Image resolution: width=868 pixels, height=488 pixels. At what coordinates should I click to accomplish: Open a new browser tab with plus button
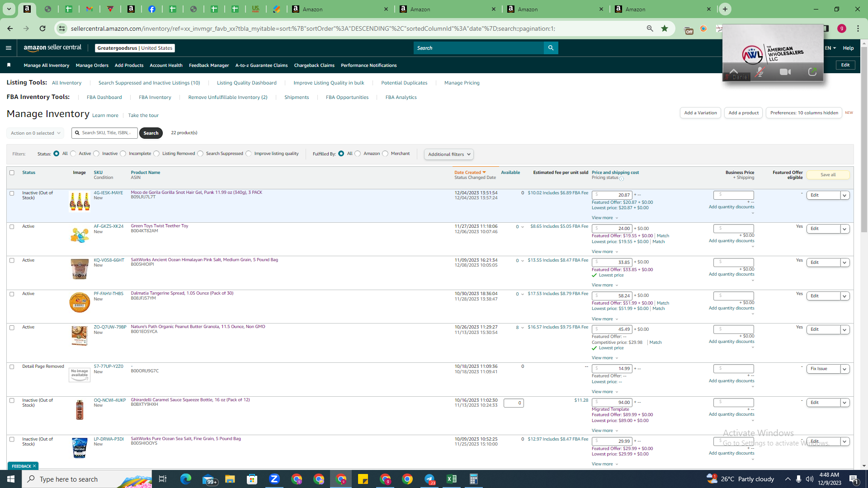click(725, 9)
